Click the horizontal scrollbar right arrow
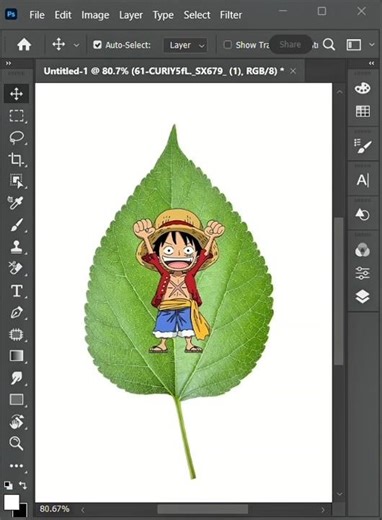 click(x=323, y=510)
